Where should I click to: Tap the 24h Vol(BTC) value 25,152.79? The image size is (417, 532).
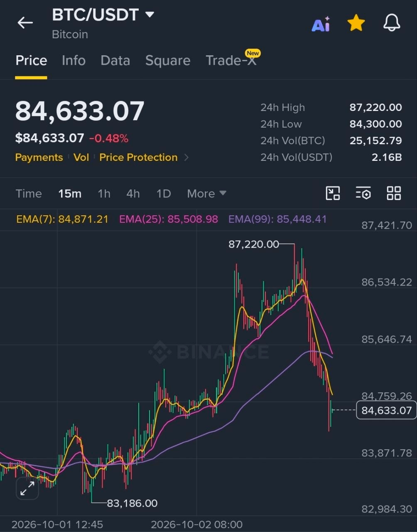point(375,141)
